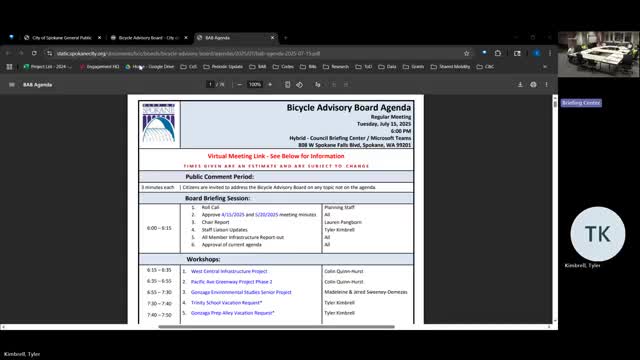Open Gonzaga Prep Alley Vacation Request link
The width and height of the screenshot is (640, 360).
(232, 313)
